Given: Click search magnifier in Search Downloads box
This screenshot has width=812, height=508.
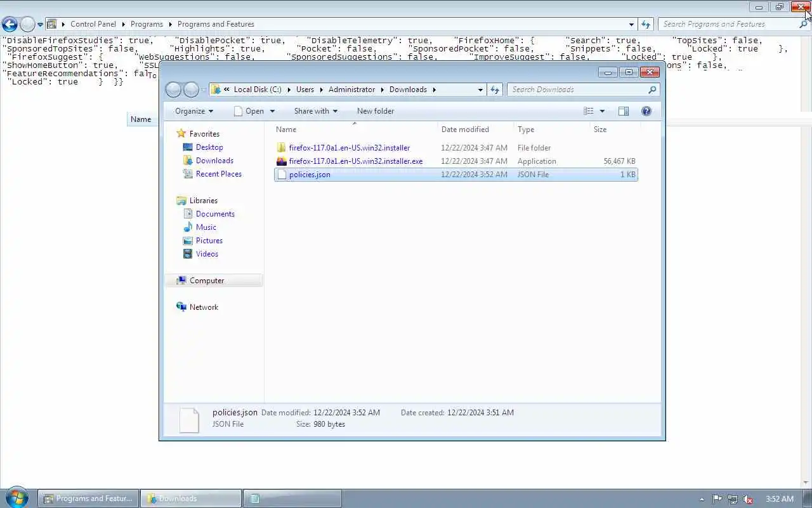Looking at the screenshot, I should [652, 90].
